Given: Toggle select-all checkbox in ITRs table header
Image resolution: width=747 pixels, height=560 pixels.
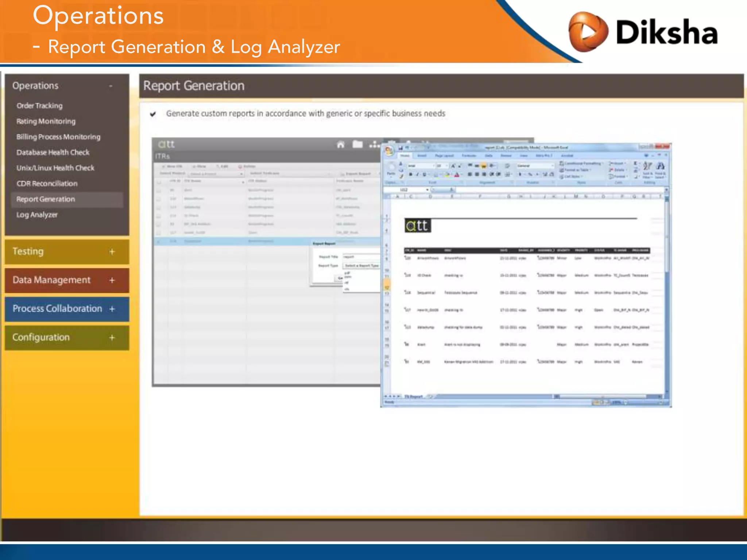Looking at the screenshot, I should [x=159, y=182].
